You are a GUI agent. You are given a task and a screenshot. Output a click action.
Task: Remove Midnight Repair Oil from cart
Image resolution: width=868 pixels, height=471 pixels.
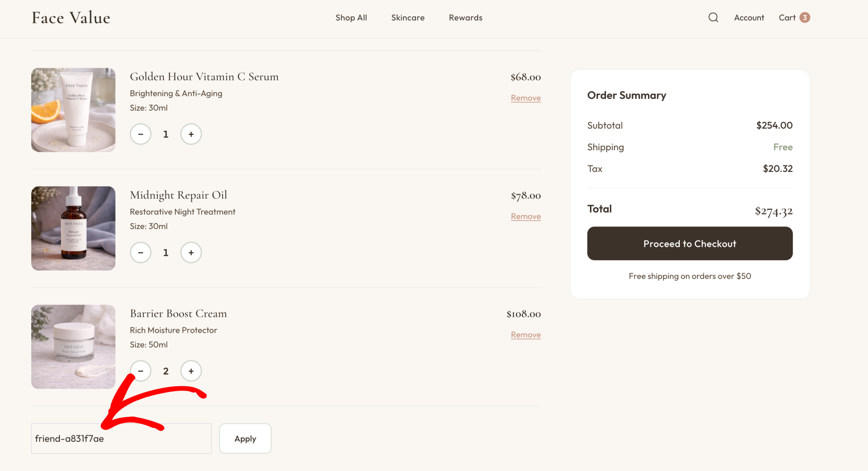pyautogui.click(x=526, y=216)
